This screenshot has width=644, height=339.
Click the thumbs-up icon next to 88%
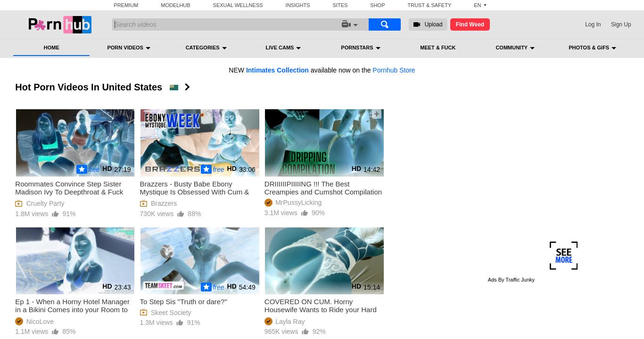pos(181,214)
